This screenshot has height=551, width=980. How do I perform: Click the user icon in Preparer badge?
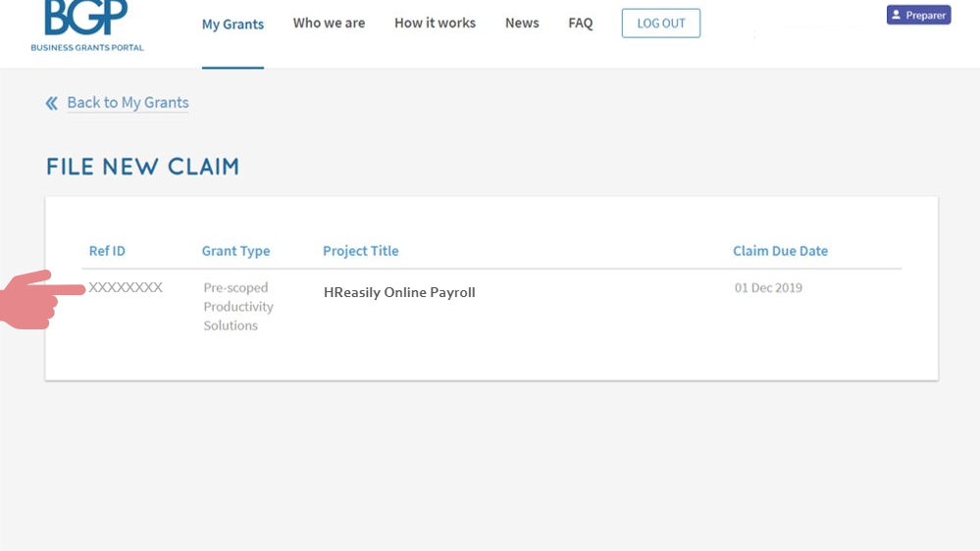(896, 15)
